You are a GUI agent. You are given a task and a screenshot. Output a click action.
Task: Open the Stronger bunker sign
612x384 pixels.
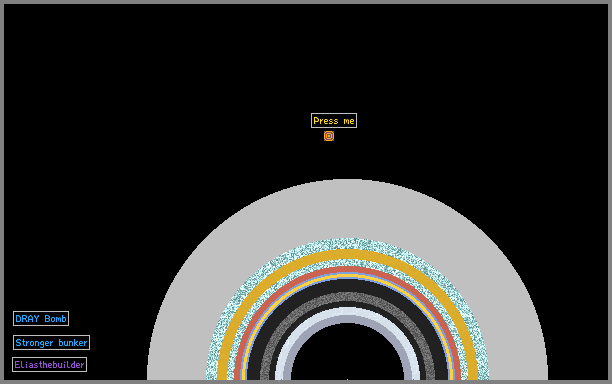tap(51, 343)
